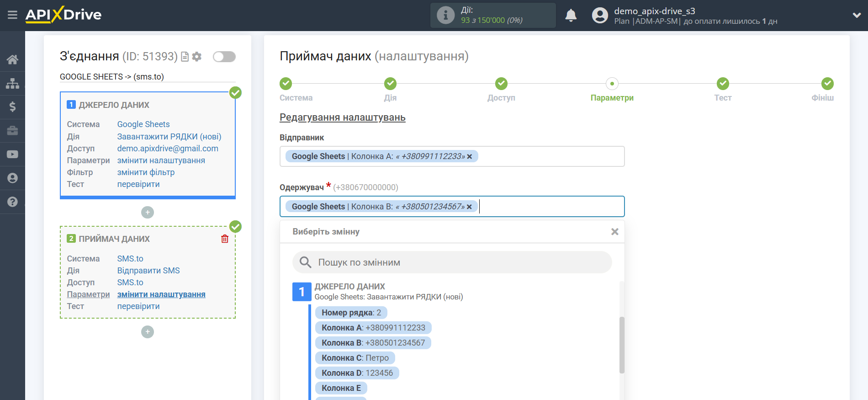
Task: Select variable Колонка A: +380991112233
Action: 373,328
